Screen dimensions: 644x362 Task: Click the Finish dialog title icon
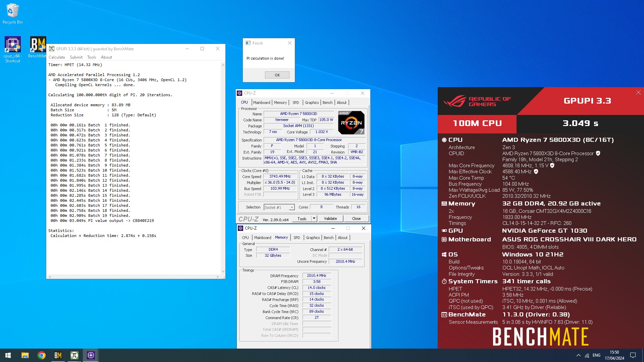pos(248,43)
